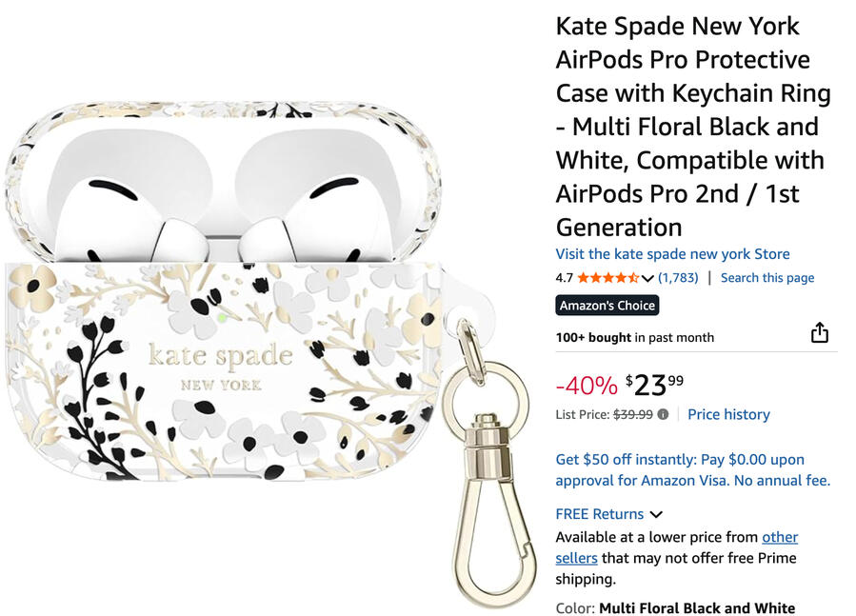Open Price history

[x=728, y=414]
